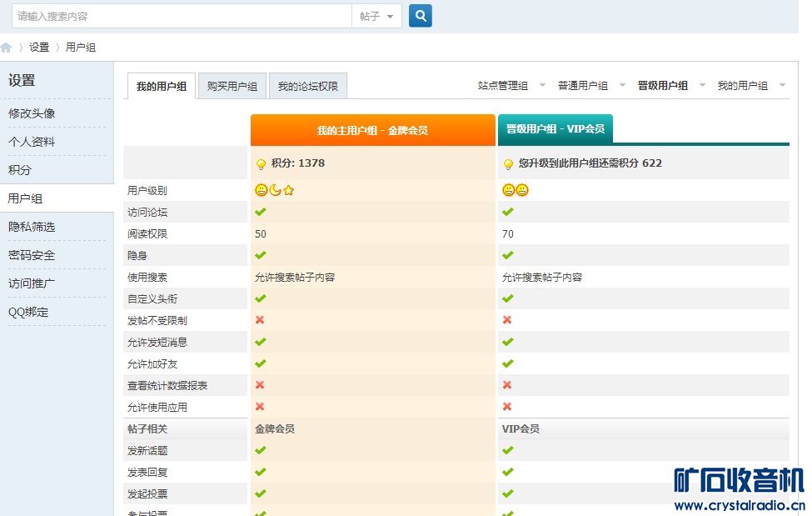Click the red X for 发帖不受限制 in 金牌会员 column
The image size is (812, 516).
coord(260,320)
